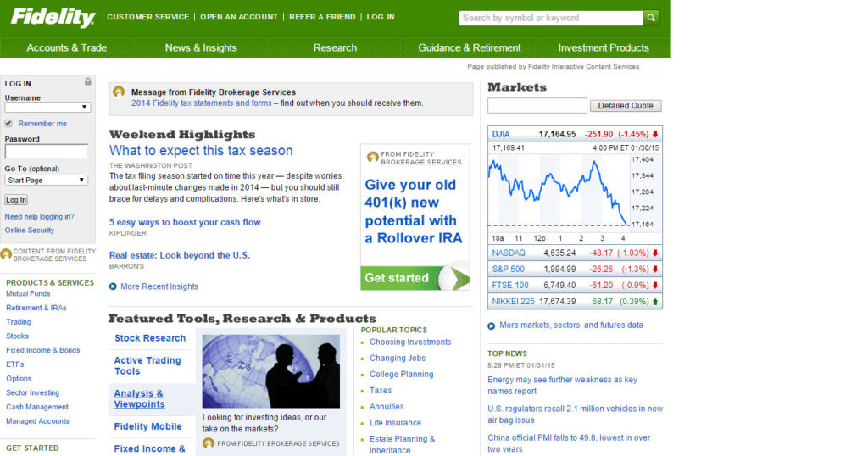Open the Stocks sidebar link
Viewport: 868px width, 456px height.
(17, 336)
